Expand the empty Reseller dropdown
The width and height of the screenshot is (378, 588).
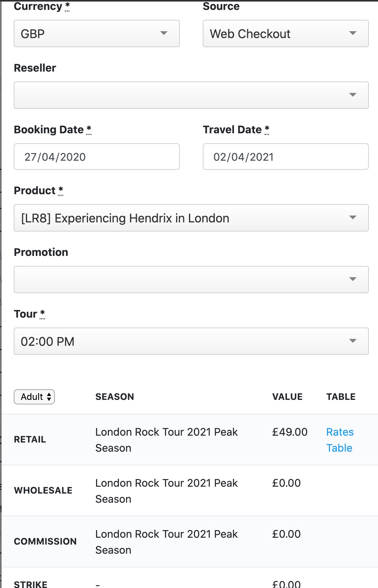pyautogui.click(x=191, y=95)
